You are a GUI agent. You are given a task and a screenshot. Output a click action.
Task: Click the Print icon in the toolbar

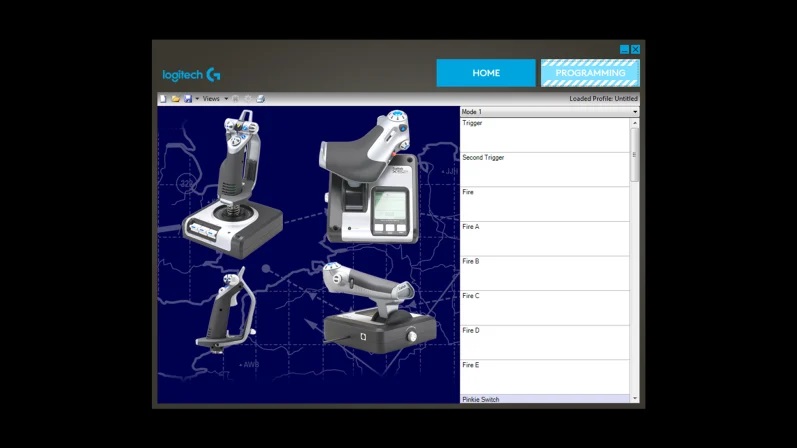pyautogui.click(x=261, y=99)
